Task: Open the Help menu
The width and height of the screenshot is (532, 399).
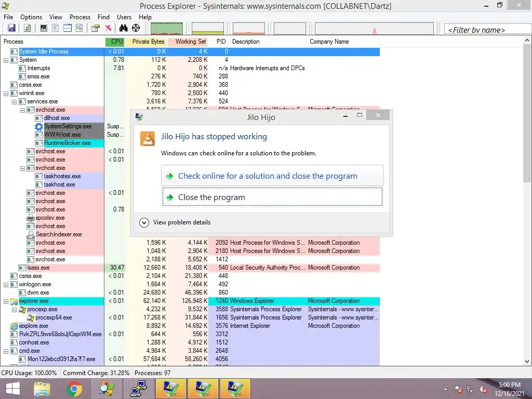Action: click(x=145, y=17)
